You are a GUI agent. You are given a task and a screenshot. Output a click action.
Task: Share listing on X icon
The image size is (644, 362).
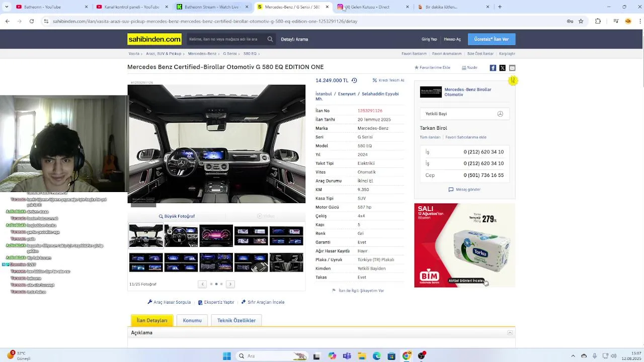pyautogui.click(x=503, y=68)
